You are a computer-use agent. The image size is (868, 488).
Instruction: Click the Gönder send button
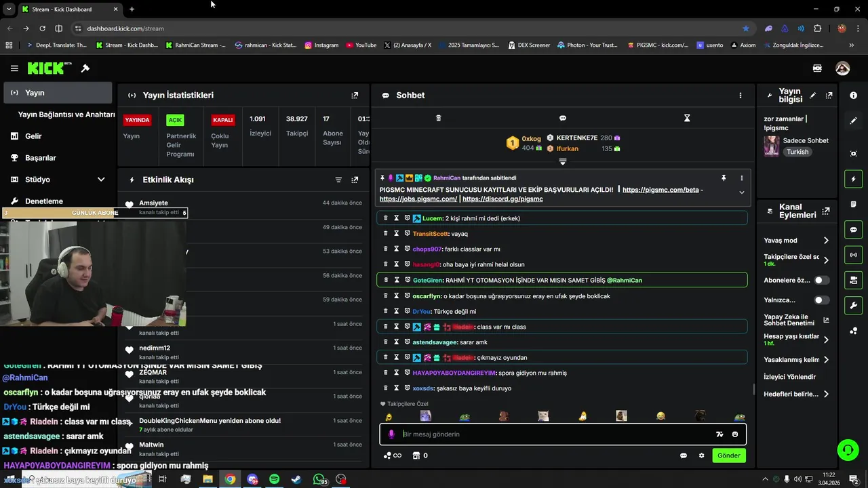(x=729, y=455)
